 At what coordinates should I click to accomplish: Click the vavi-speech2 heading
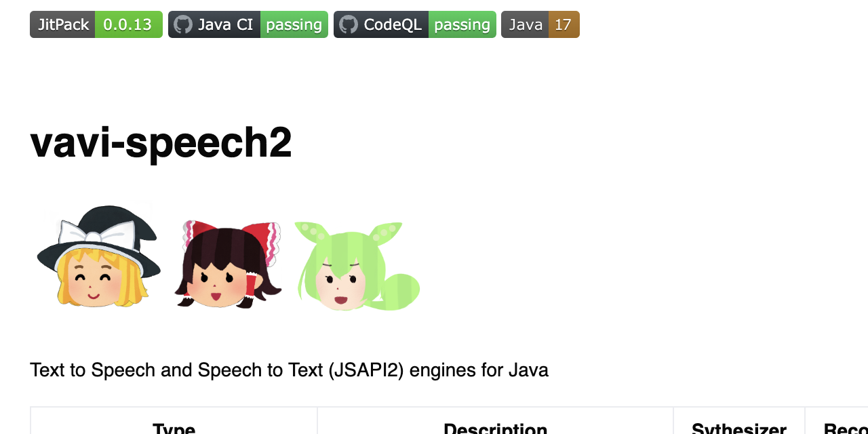coord(161,142)
